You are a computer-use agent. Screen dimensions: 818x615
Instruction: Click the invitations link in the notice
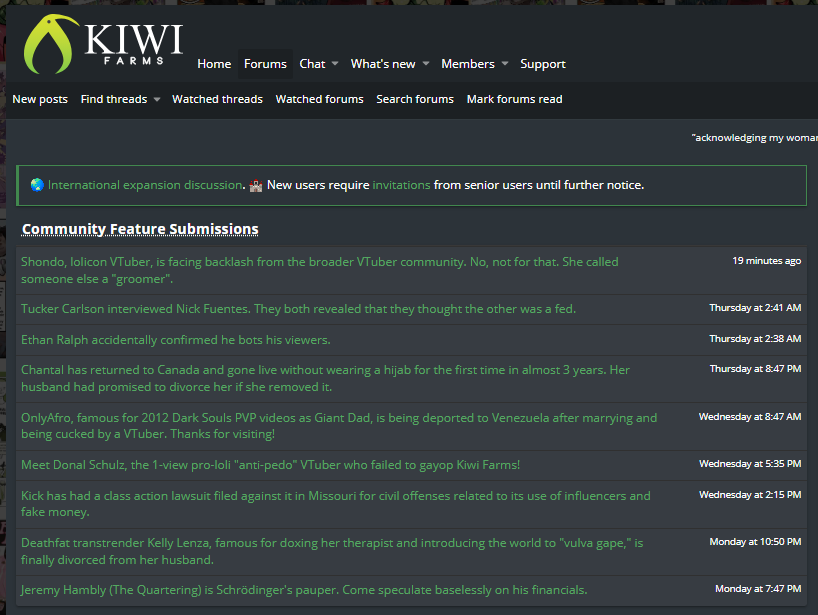coord(401,185)
